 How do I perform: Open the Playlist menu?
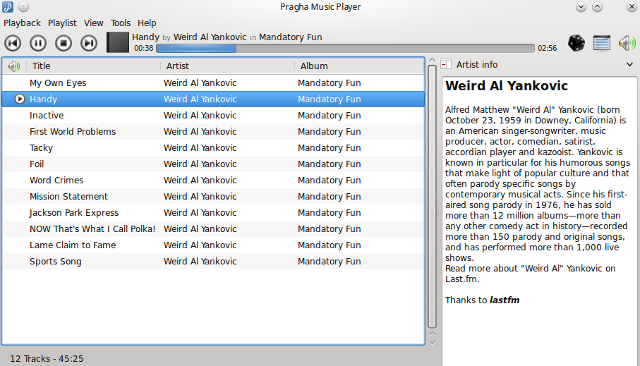coord(62,23)
